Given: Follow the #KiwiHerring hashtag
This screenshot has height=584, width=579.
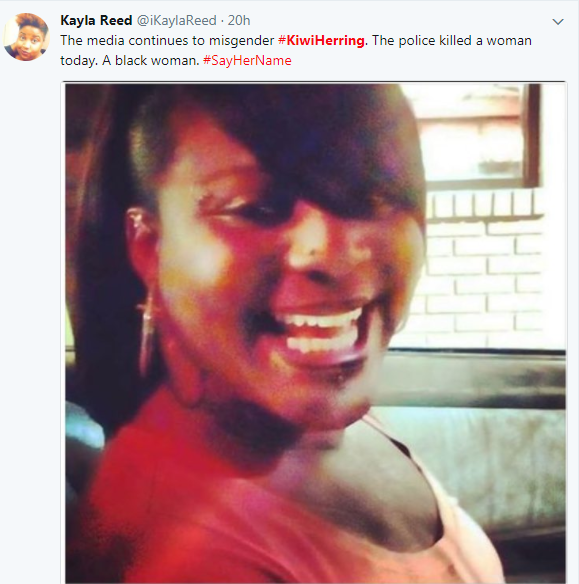Looking at the screenshot, I should coord(321,40).
